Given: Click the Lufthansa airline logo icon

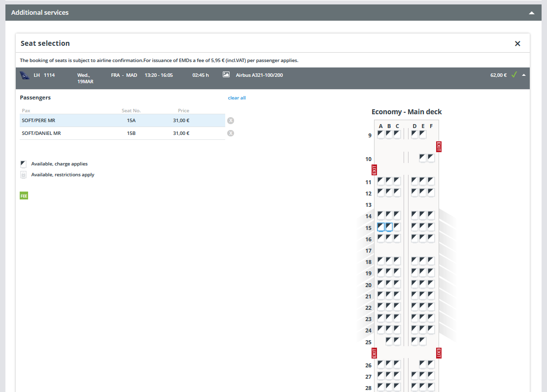Looking at the screenshot, I should point(25,75).
